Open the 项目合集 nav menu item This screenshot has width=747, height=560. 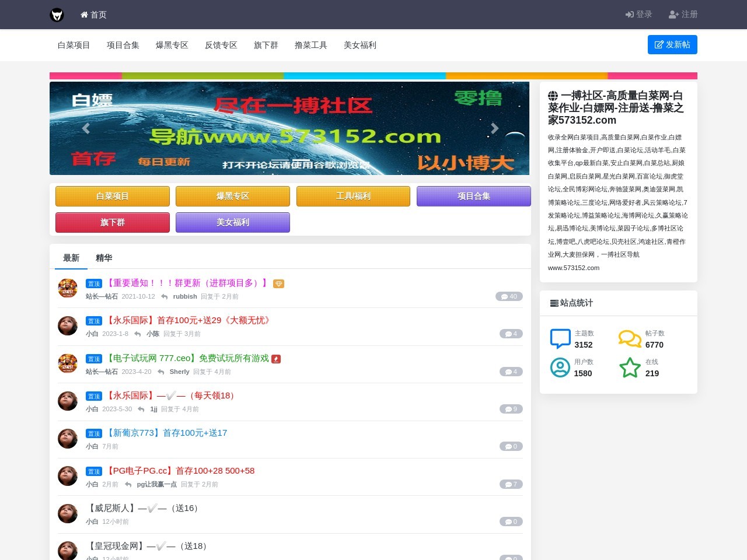click(123, 45)
